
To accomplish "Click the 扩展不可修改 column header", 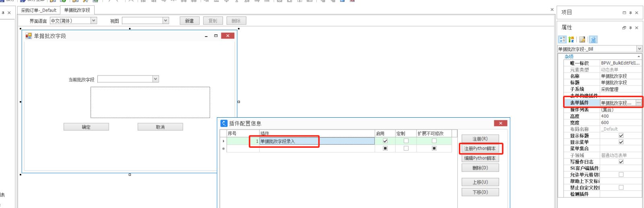I will (434, 133).
